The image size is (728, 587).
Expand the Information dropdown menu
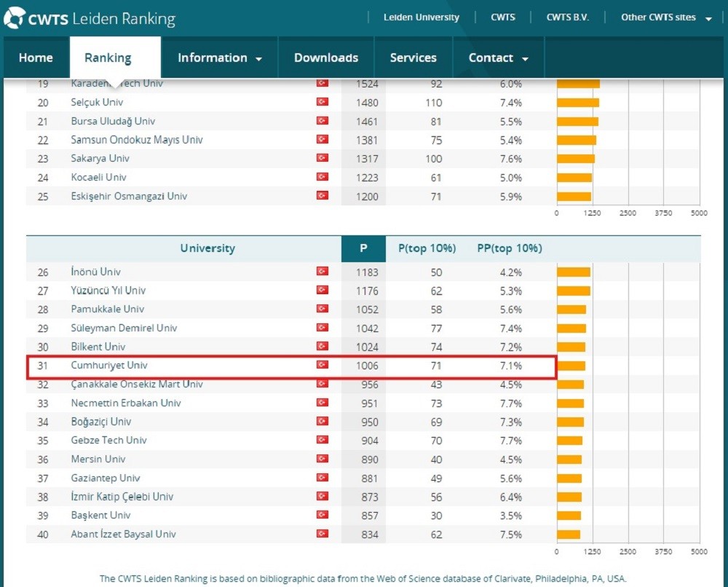click(x=219, y=58)
